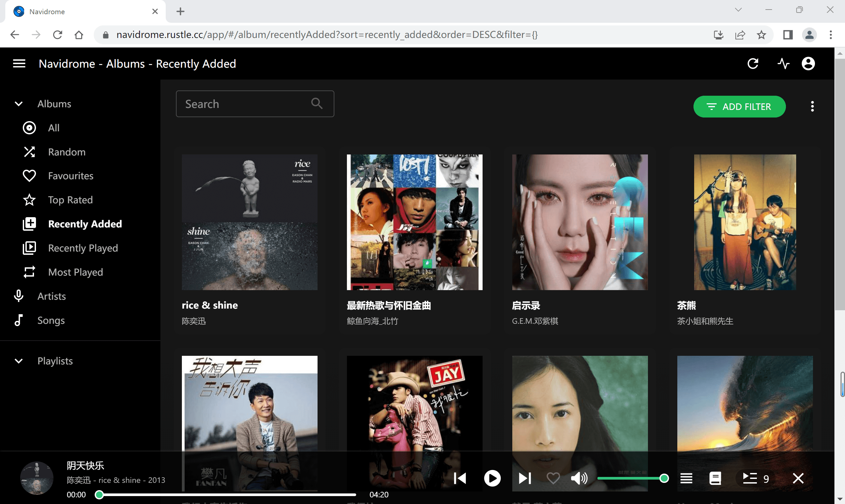Open the Chrome three-dot menu

831,35
